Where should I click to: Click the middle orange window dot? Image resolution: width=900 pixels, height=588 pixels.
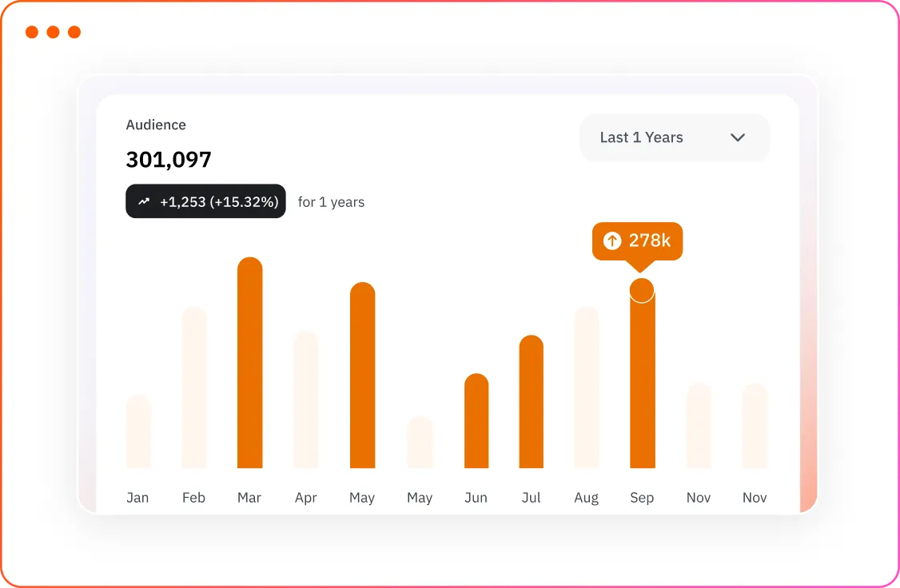(53, 32)
